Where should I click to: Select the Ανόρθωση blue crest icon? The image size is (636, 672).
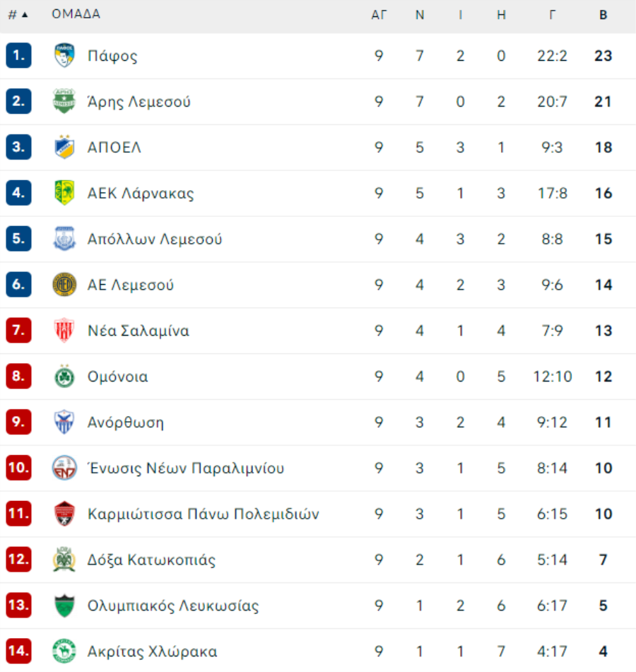tap(64, 422)
